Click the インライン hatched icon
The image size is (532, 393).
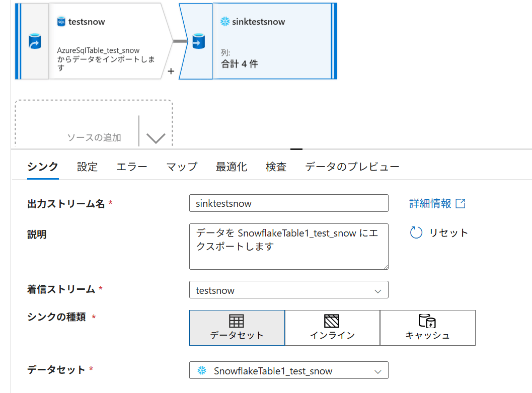point(332,321)
